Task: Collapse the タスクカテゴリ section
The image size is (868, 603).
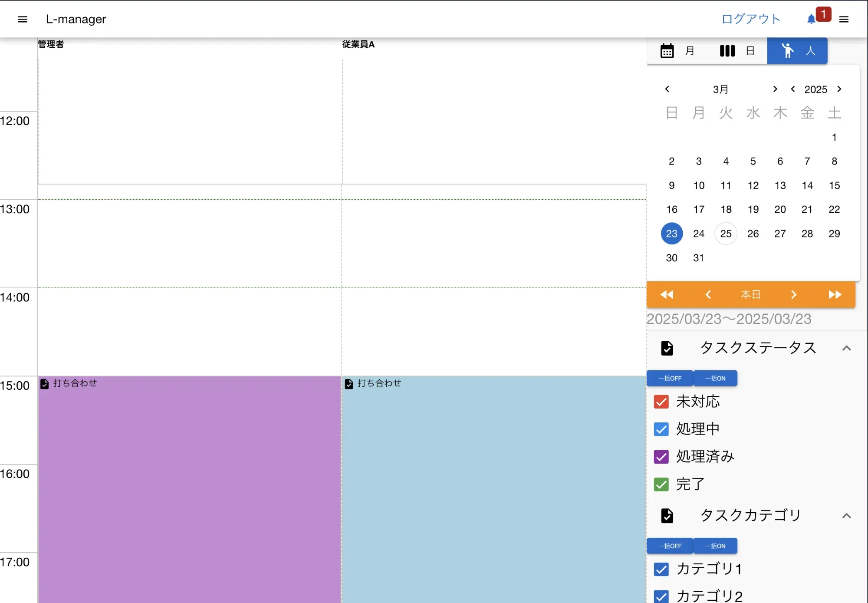Action: click(x=846, y=516)
